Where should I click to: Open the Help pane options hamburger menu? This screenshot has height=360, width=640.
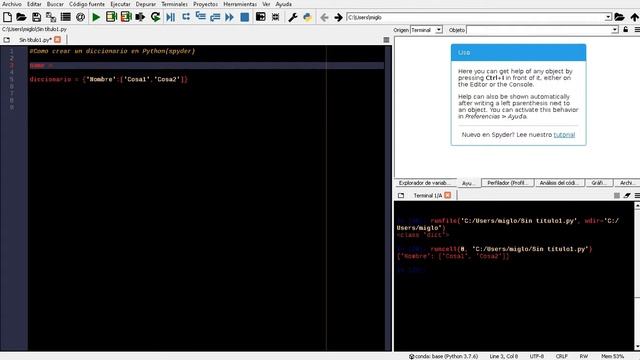637,30
